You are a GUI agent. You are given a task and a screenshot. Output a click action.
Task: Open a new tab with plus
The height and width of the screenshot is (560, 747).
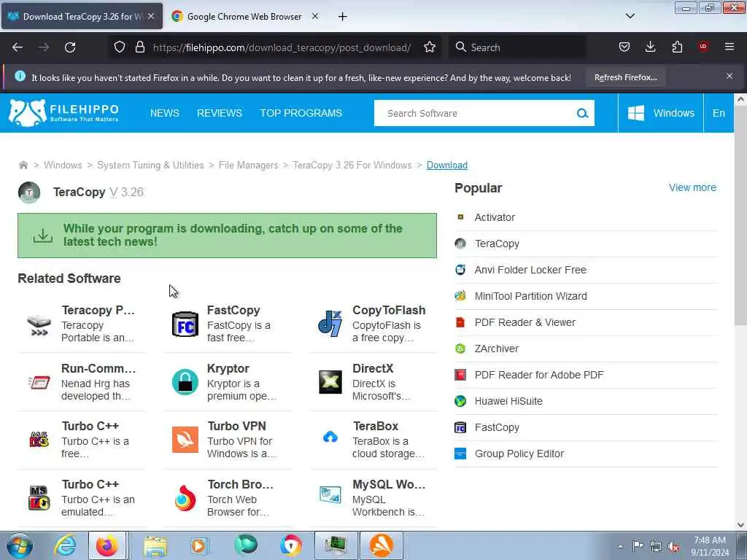pos(343,17)
